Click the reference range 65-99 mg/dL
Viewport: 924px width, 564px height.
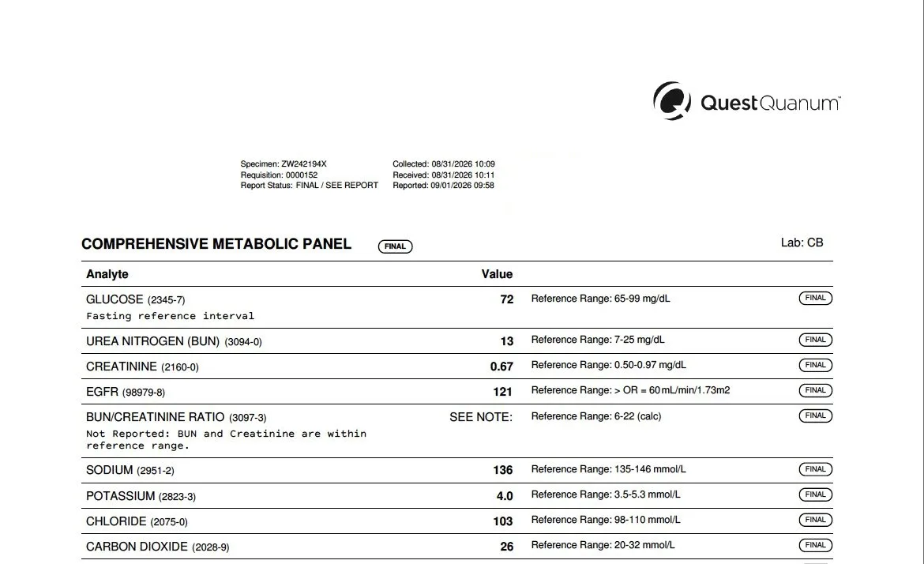click(x=600, y=299)
